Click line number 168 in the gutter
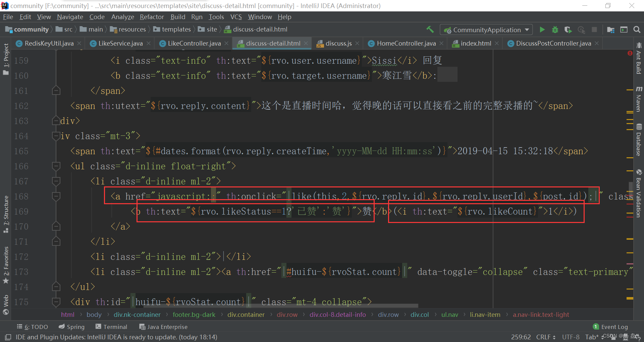The height and width of the screenshot is (342, 644). point(21,196)
